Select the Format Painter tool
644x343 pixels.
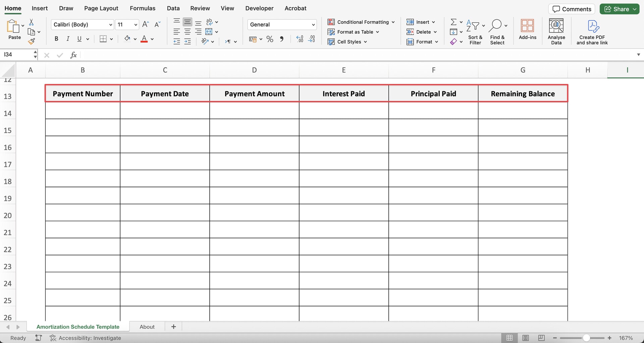[32, 41]
